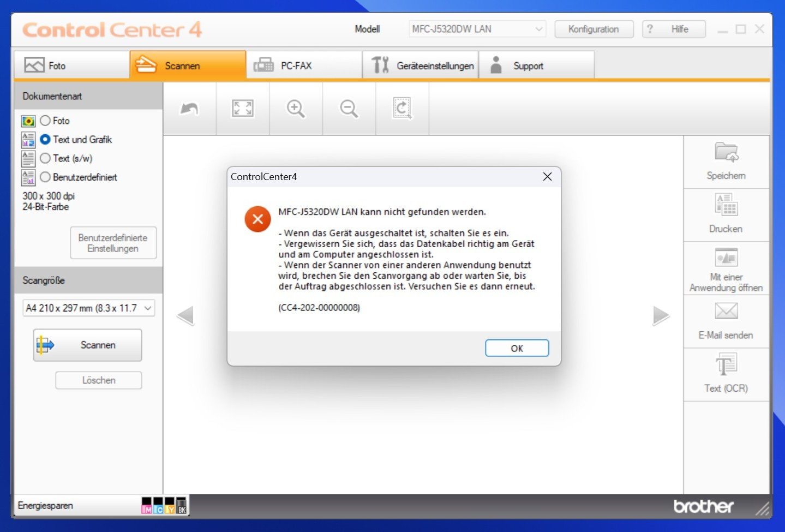This screenshot has height=532, width=785.
Task: Select the Text (s/w) radio button
Action: (45, 158)
